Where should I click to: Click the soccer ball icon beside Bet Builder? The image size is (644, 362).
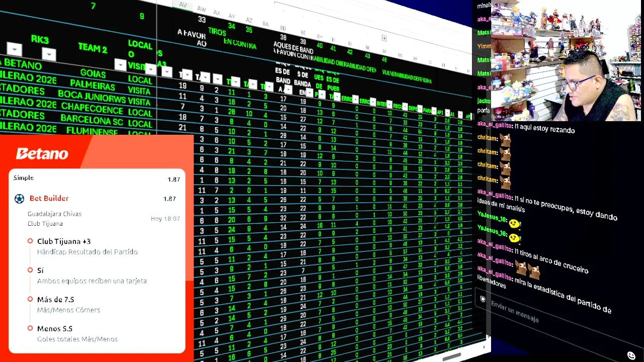pos(19,199)
